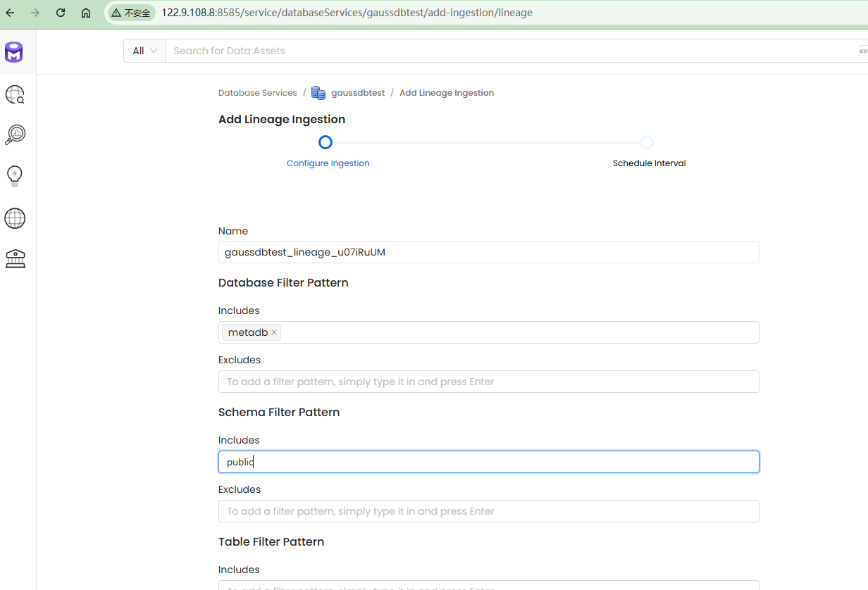
Task: Open the gaussdbtest breadcrumb link
Action: coord(358,93)
